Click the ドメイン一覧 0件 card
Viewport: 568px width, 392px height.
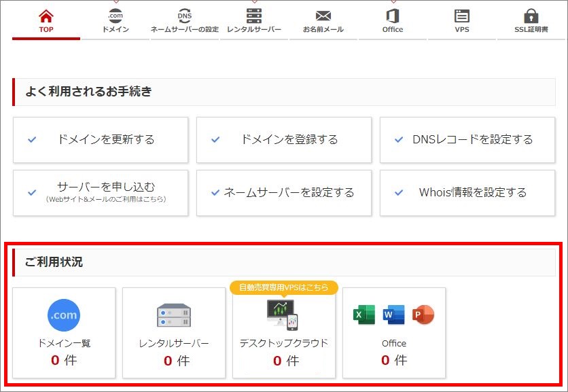(x=63, y=333)
